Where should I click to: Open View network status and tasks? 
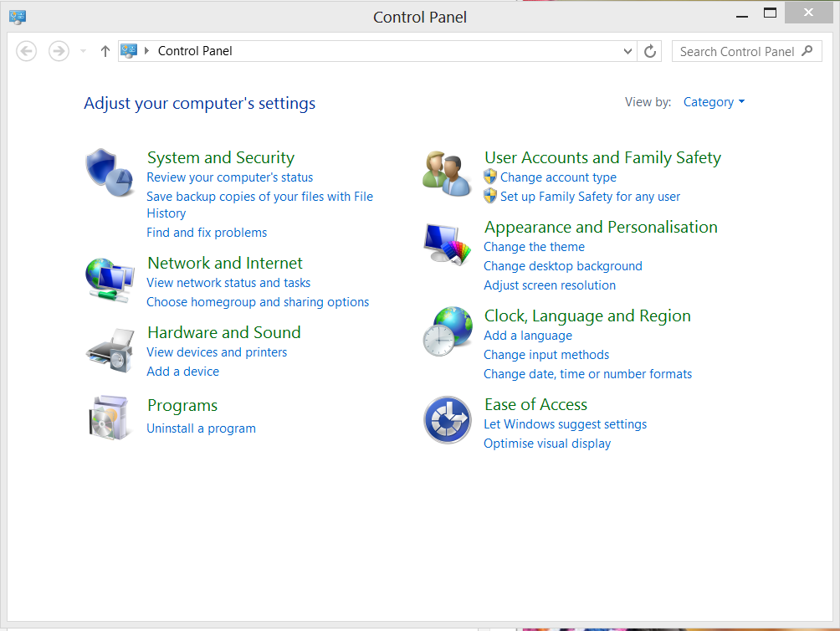[228, 283]
